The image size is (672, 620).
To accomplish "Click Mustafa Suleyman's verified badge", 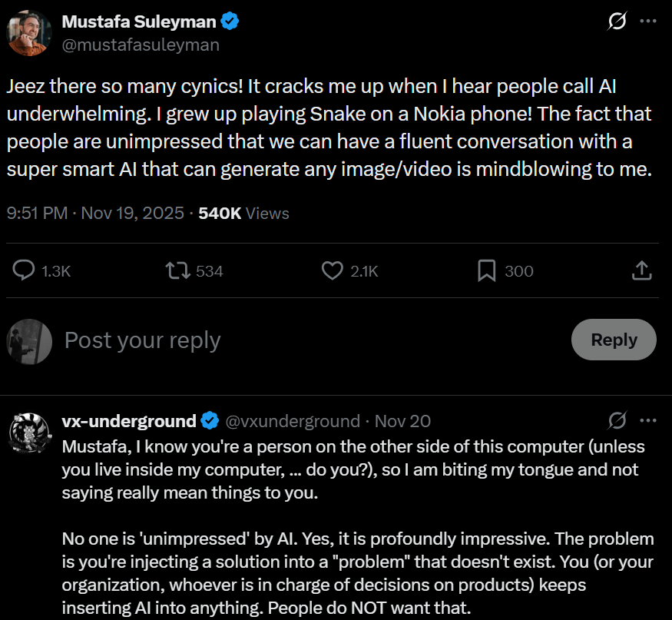I will click(x=230, y=21).
